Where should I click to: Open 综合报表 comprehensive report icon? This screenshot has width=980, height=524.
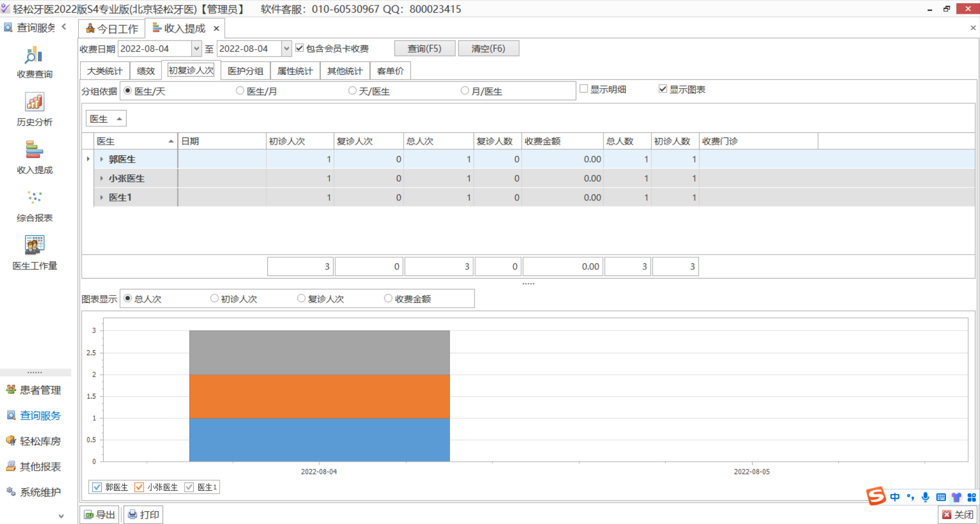(x=34, y=206)
